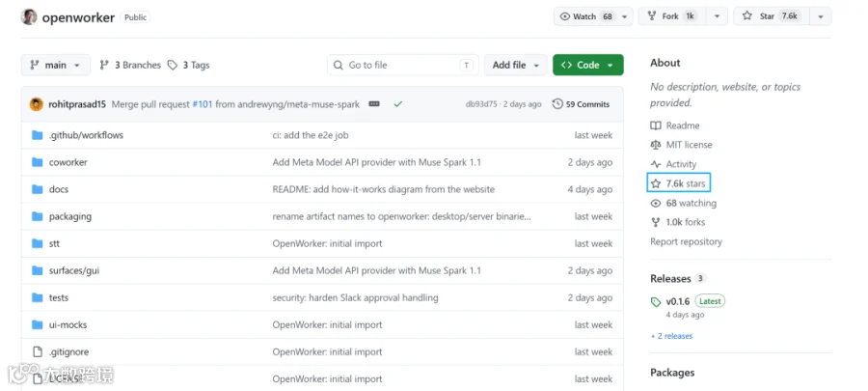Click the star icon beside 7.6k stars
868x391 pixels.
(656, 183)
